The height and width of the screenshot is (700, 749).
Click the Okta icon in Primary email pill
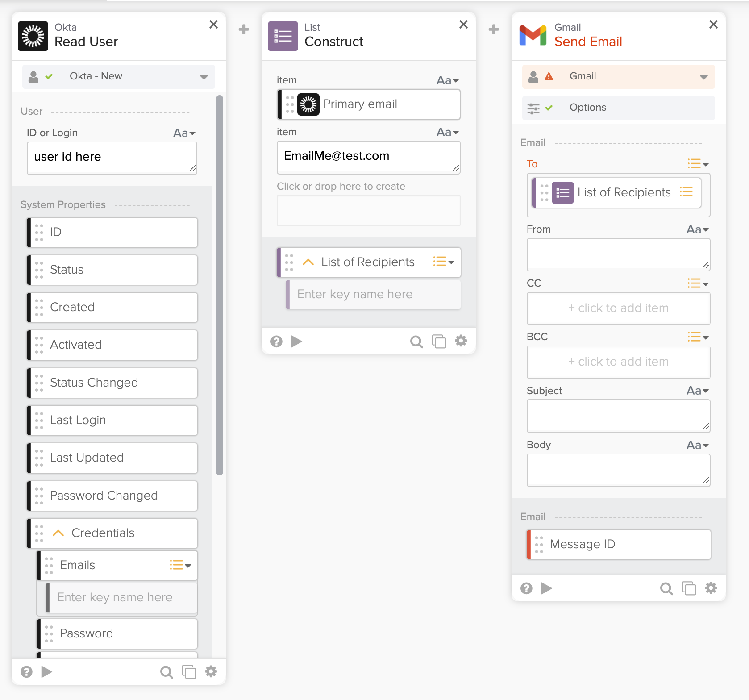click(x=308, y=104)
